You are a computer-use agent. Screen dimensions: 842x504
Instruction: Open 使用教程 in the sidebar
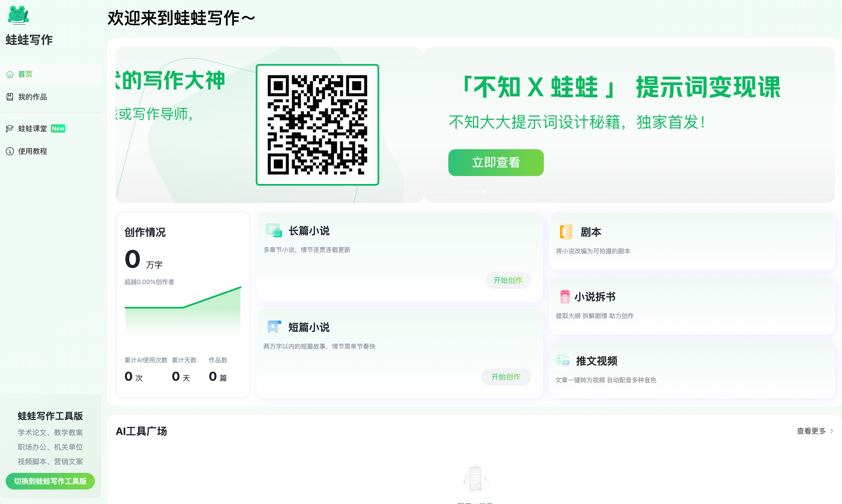[x=51, y=151]
